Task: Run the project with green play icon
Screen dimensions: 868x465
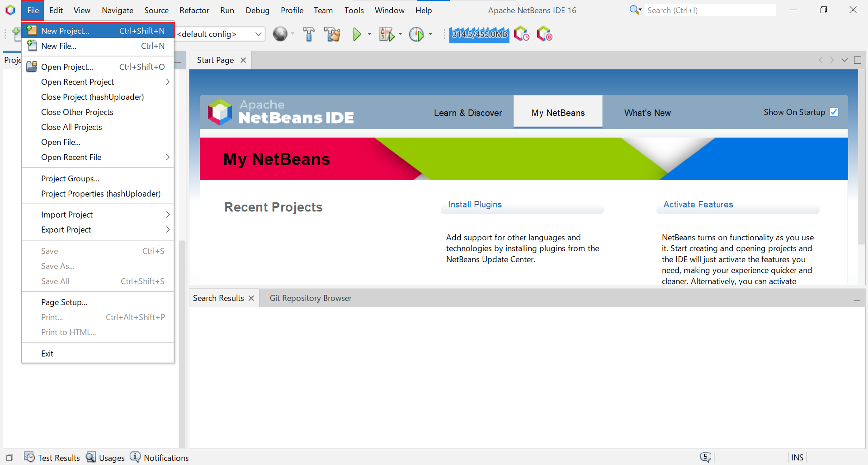Action: [x=357, y=34]
